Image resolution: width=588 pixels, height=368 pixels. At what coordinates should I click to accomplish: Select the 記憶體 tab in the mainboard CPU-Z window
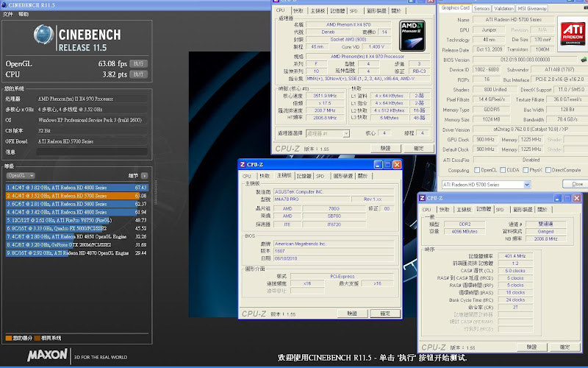pyautogui.click(x=304, y=176)
